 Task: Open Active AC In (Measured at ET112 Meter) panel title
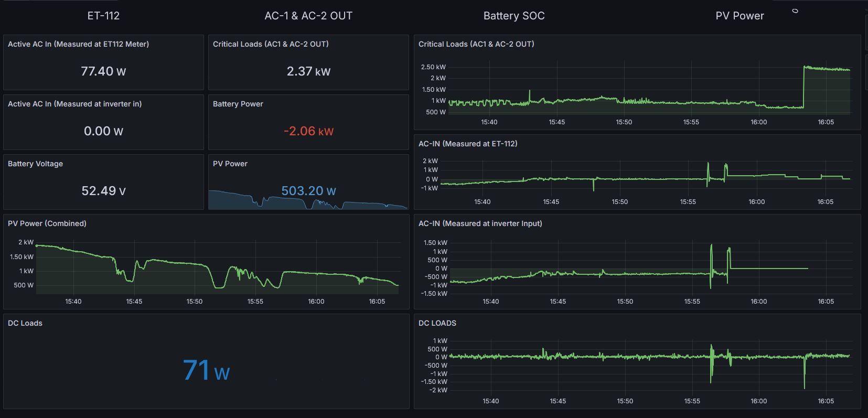click(78, 44)
